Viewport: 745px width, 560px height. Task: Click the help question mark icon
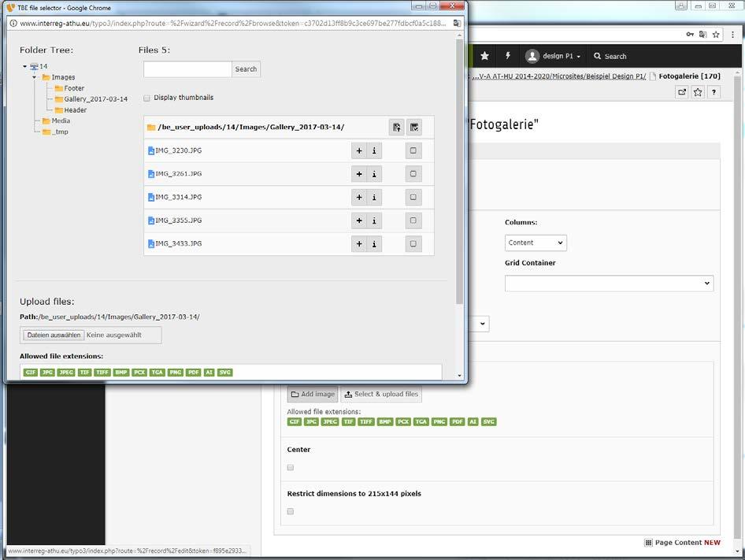[713, 92]
